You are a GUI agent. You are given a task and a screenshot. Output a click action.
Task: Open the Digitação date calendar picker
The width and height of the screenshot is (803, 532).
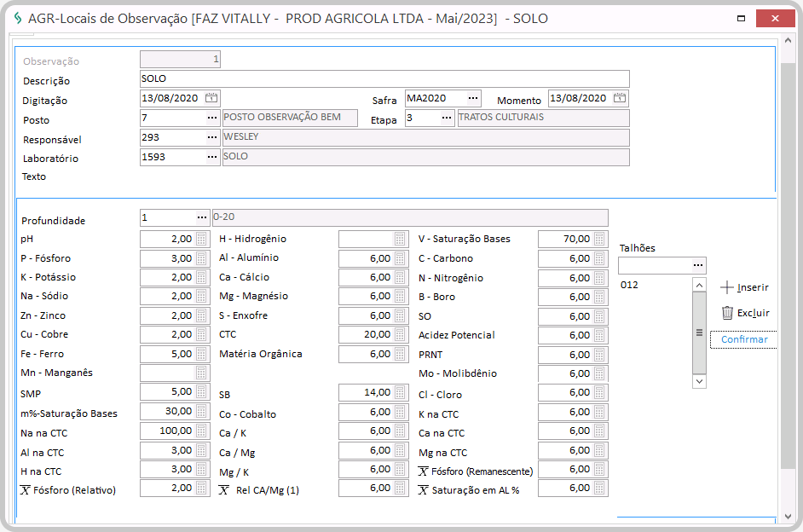(211, 98)
